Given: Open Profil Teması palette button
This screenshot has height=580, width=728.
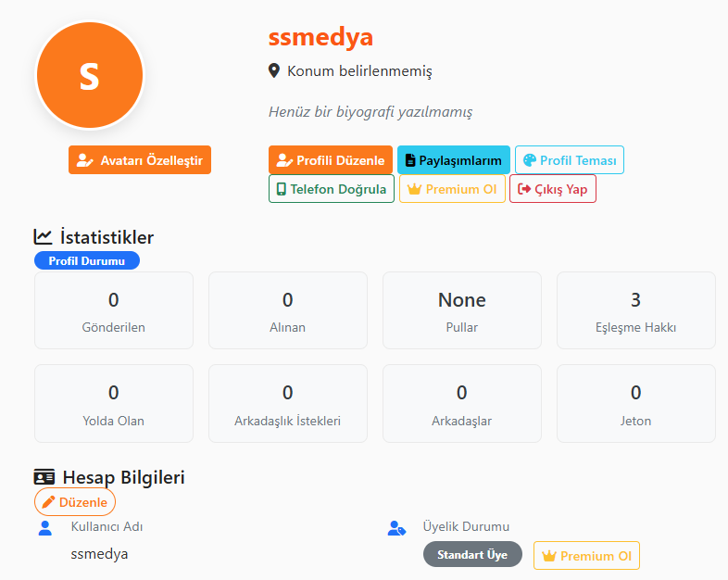Looking at the screenshot, I should tap(570, 160).
